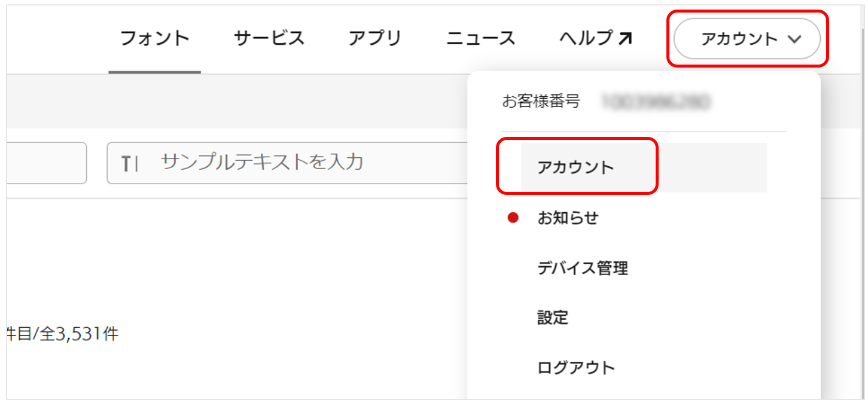Click the お客様番号 label in the menu
Image resolution: width=868 pixels, height=403 pixels.
[x=540, y=102]
